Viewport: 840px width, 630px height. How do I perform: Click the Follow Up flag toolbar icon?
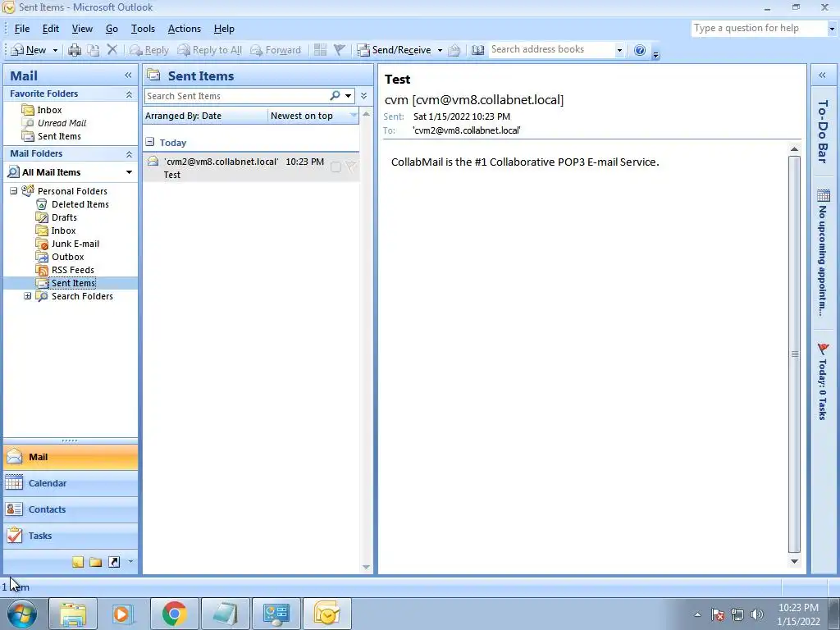(339, 50)
